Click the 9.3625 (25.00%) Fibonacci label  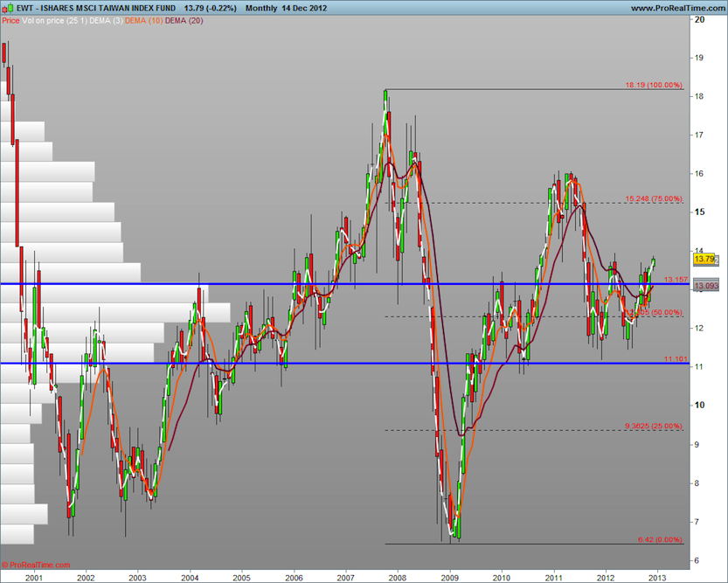click(654, 426)
